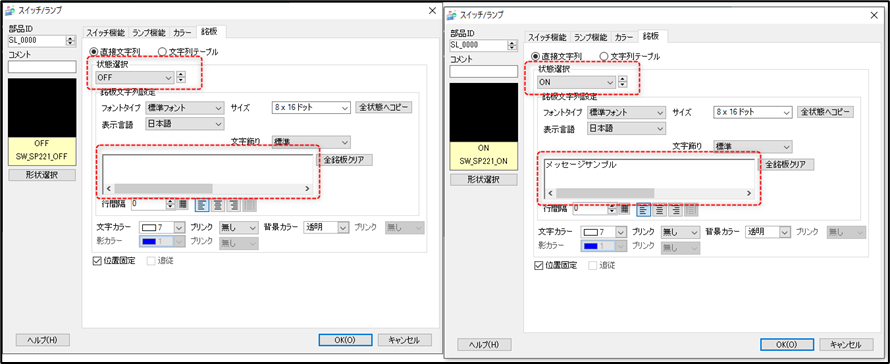The image size is (890, 364).
Task: Click コメント field in ON-state dialog
Action: (484, 72)
